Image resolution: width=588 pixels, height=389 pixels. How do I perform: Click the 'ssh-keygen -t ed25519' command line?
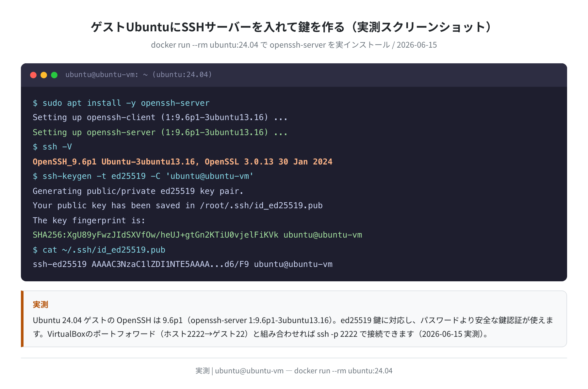click(x=143, y=176)
